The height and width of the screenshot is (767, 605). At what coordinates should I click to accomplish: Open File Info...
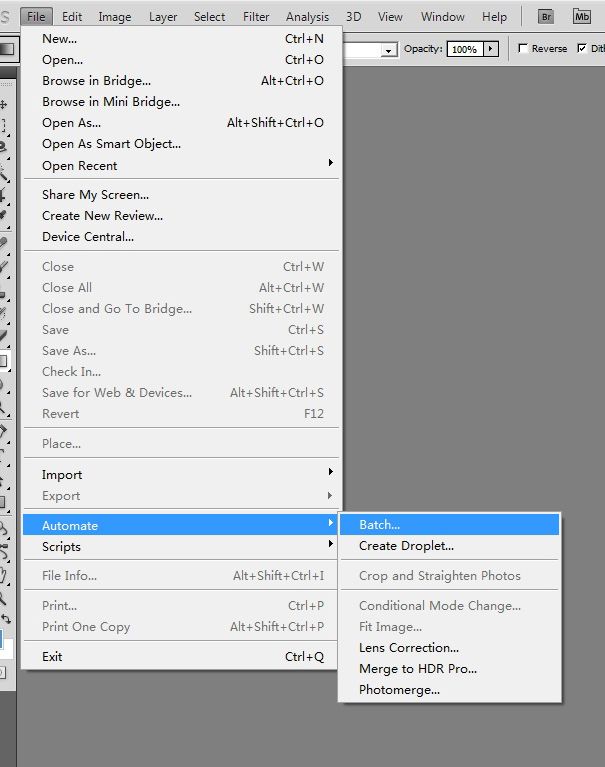click(x=181, y=576)
